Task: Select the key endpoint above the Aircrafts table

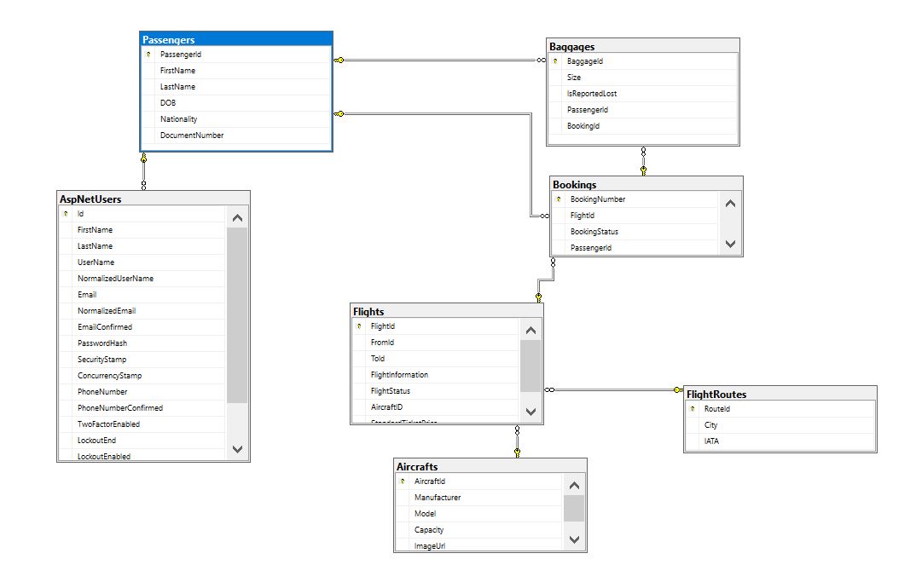Action: tap(517, 453)
